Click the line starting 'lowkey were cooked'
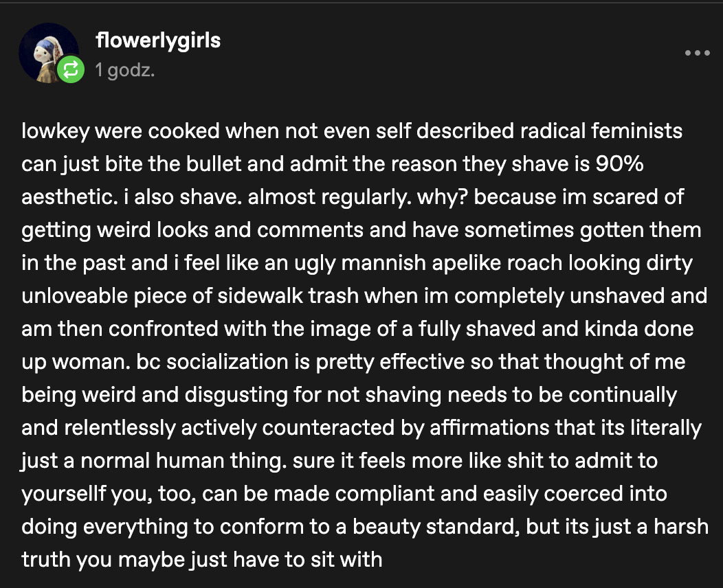The height and width of the screenshot is (588, 723). [x=352, y=131]
